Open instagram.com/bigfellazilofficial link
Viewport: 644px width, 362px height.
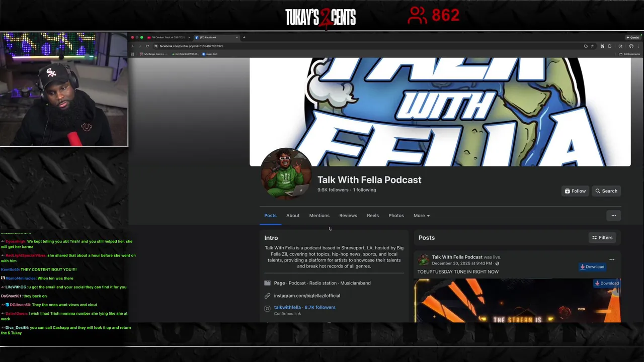coord(307,296)
